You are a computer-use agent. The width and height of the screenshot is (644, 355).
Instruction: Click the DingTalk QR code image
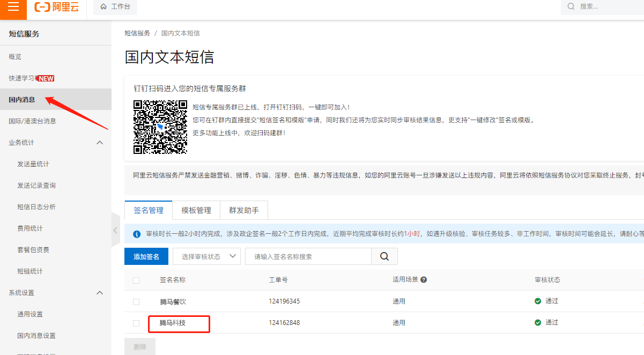tap(160, 127)
